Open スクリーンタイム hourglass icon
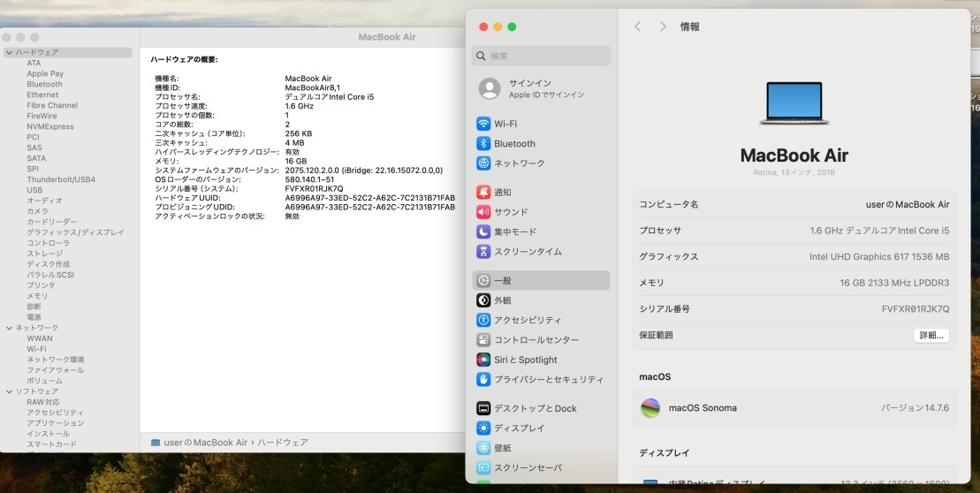The height and width of the screenshot is (493, 980). (483, 251)
